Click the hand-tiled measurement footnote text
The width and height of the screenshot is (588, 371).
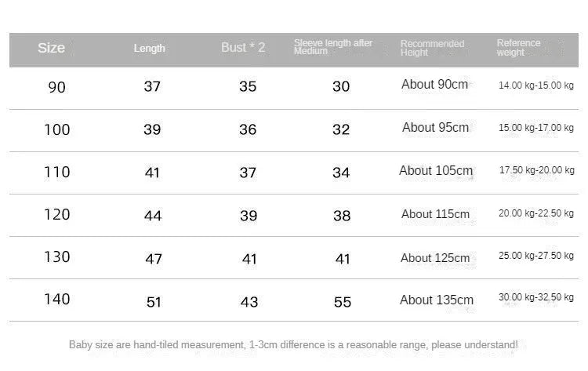click(293, 345)
